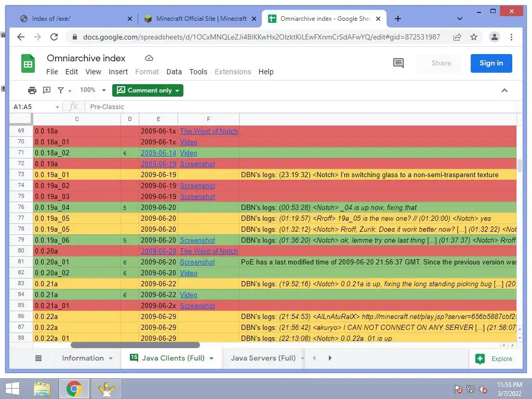Close the Index of /exe/ tab
Image resolution: width=532 pixels, height=399 pixels.
coord(129,19)
